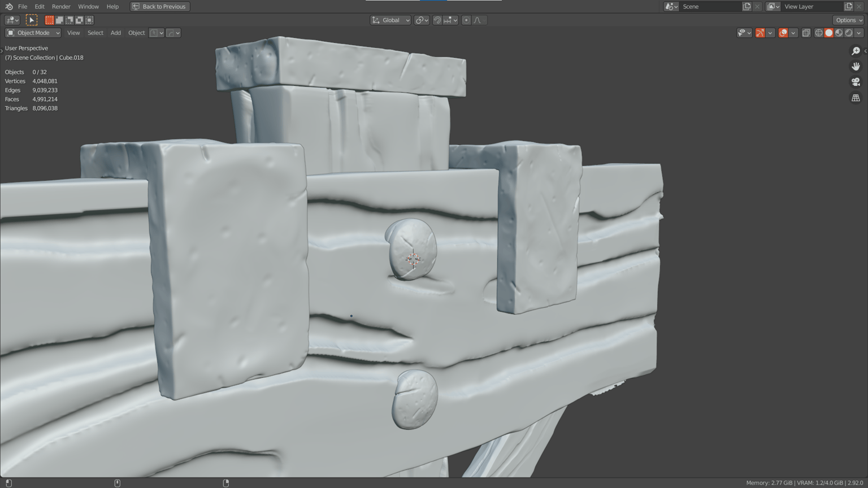The height and width of the screenshot is (488, 868).
Task: Click the View Layer name field
Action: [x=812, y=6]
